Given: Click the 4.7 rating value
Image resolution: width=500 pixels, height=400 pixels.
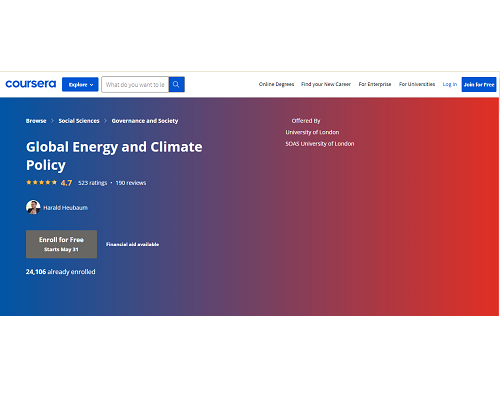Looking at the screenshot, I should (66, 183).
